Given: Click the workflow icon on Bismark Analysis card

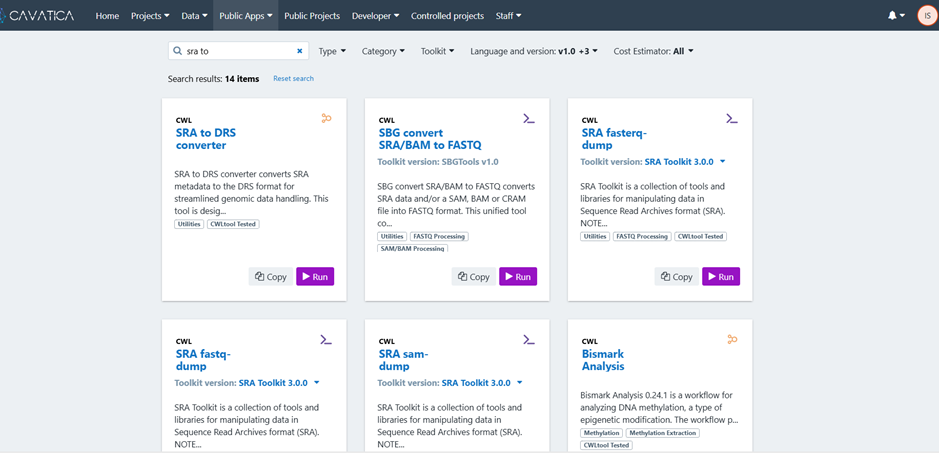Looking at the screenshot, I should click(x=732, y=339).
